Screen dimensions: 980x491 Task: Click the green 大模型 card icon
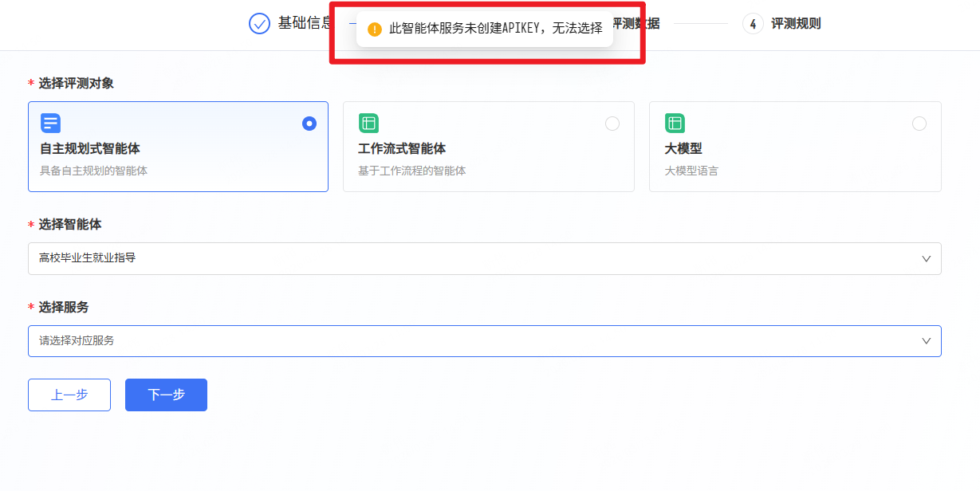point(675,123)
